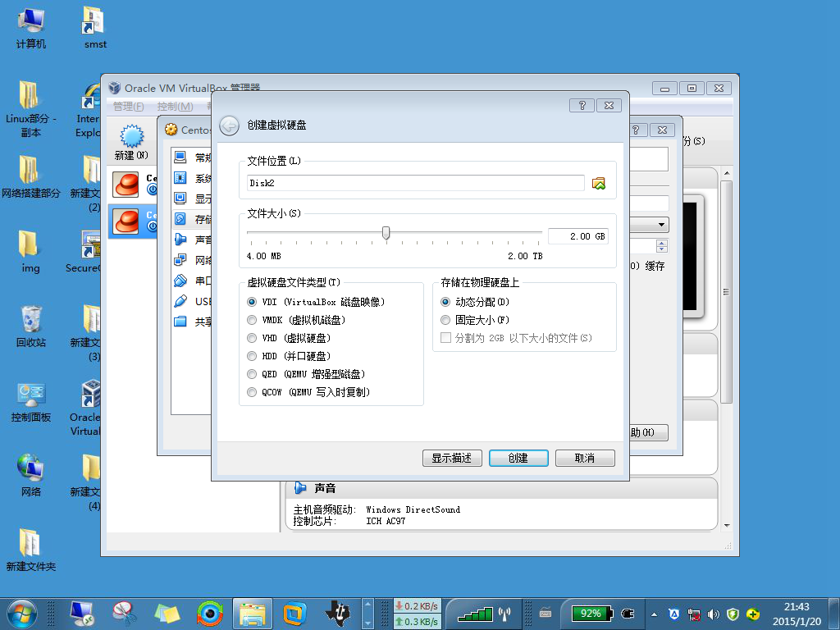Image resolution: width=840 pixels, height=630 pixels.
Task: Tick 分割为 2GB 以下大小的文件 checkbox
Action: tap(445, 338)
